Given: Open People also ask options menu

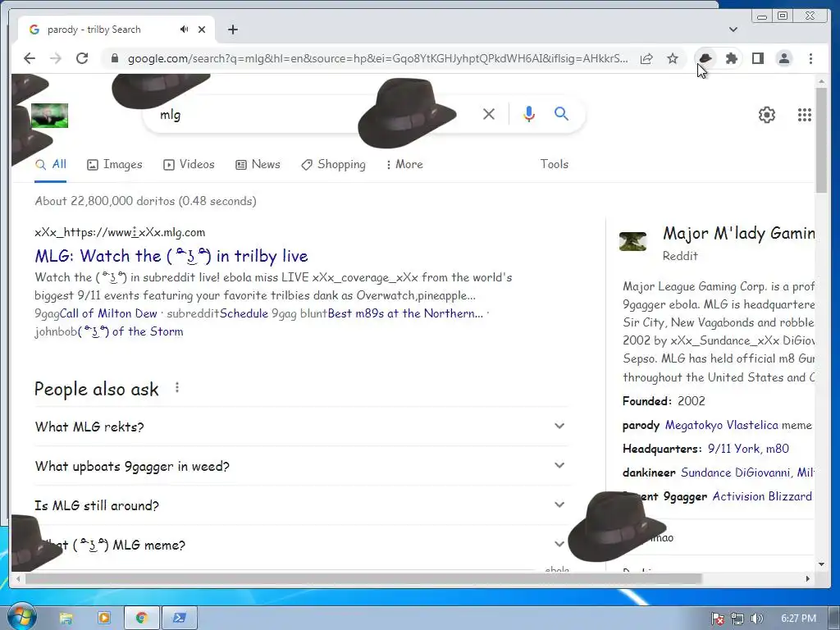Looking at the screenshot, I should click(x=177, y=388).
